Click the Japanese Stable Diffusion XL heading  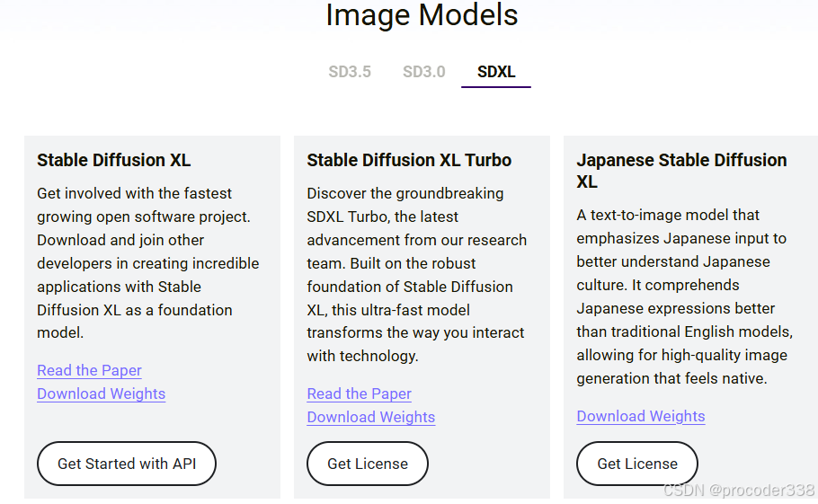pyautogui.click(x=682, y=171)
